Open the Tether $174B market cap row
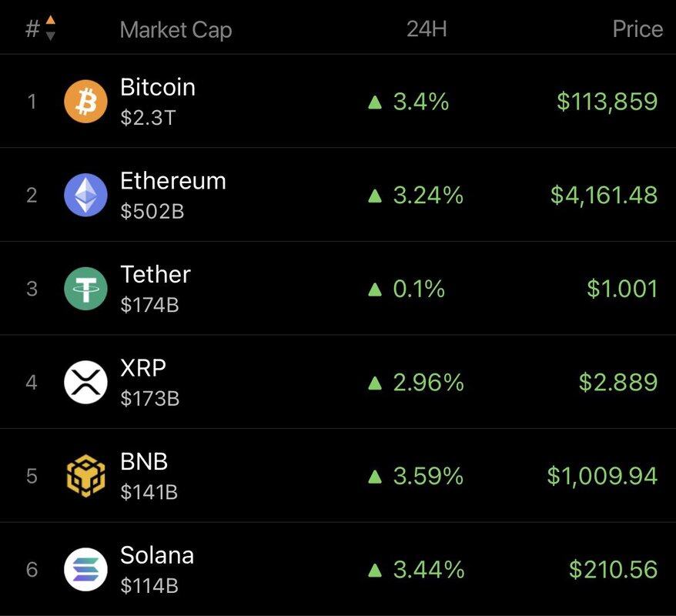The image size is (676, 616). (x=337, y=289)
